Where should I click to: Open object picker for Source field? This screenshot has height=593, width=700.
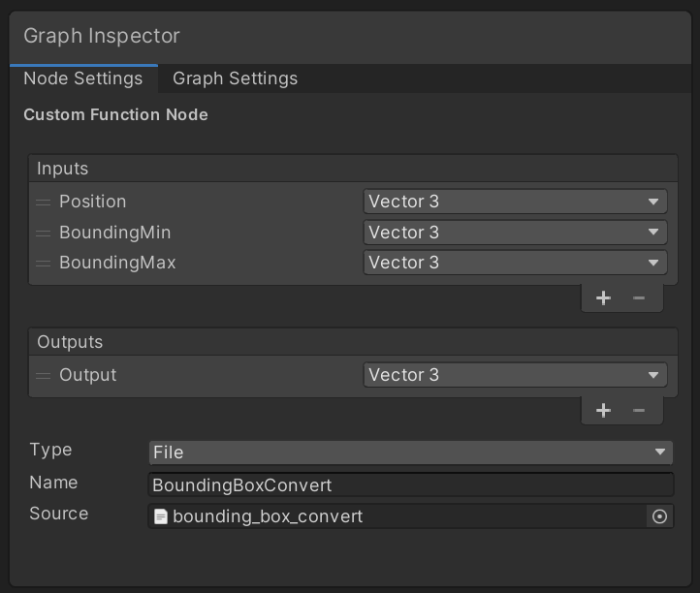[659, 516]
